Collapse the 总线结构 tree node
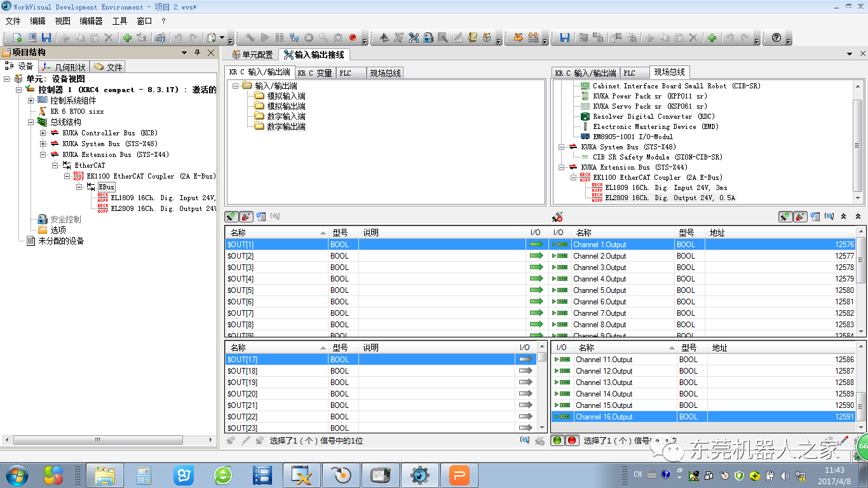Viewport: 868px width, 488px height. coord(31,122)
